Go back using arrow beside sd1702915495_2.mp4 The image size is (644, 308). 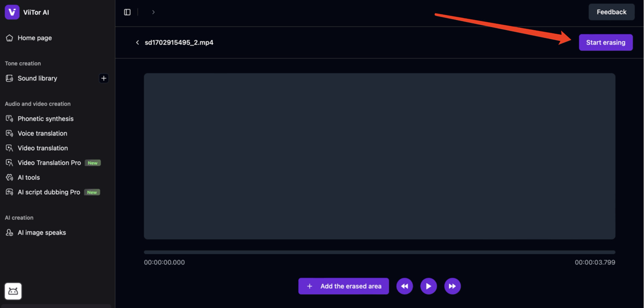[137, 43]
